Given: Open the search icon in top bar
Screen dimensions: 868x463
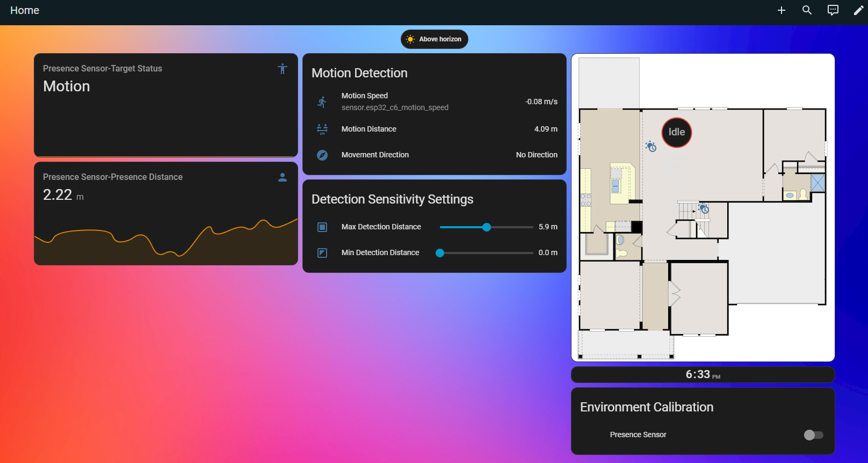Looking at the screenshot, I should click(807, 10).
